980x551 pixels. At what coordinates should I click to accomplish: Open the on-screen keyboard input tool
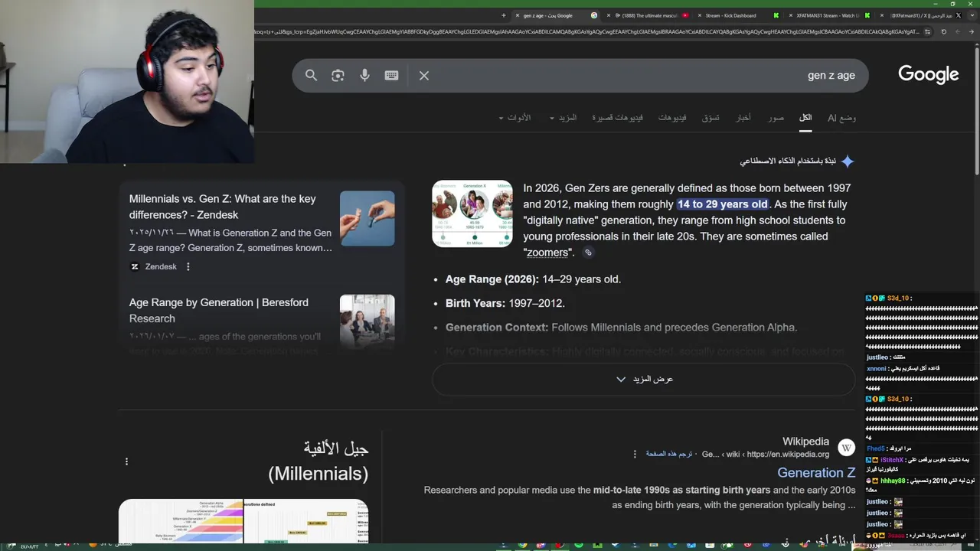391,75
